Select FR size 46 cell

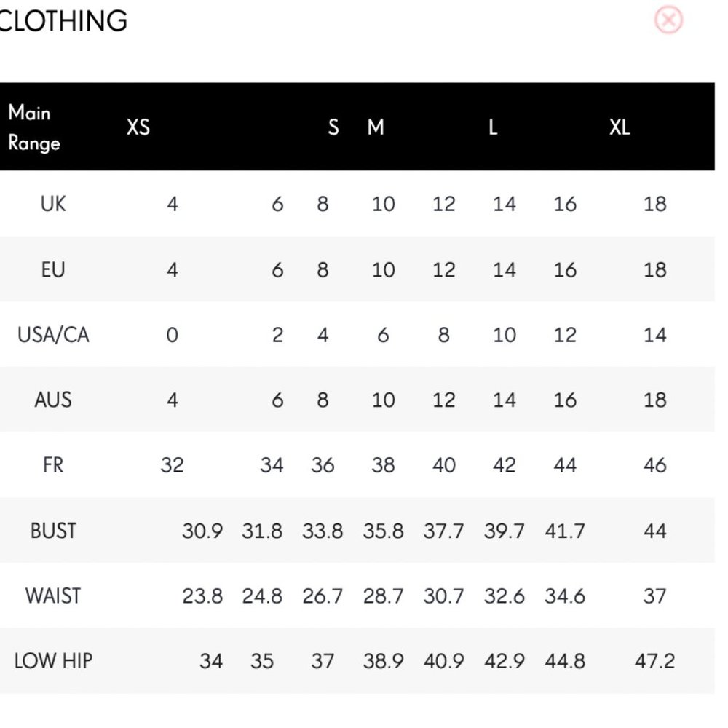click(x=654, y=464)
